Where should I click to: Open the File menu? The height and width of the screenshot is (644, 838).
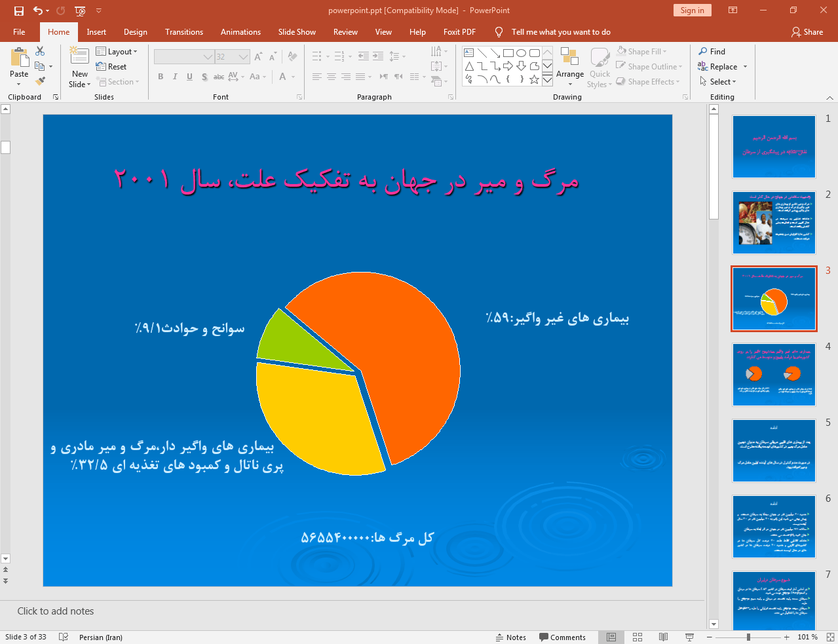coord(19,32)
